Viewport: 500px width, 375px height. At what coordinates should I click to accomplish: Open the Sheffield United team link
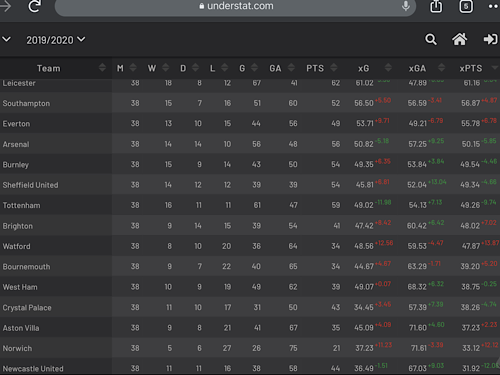click(x=30, y=185)
